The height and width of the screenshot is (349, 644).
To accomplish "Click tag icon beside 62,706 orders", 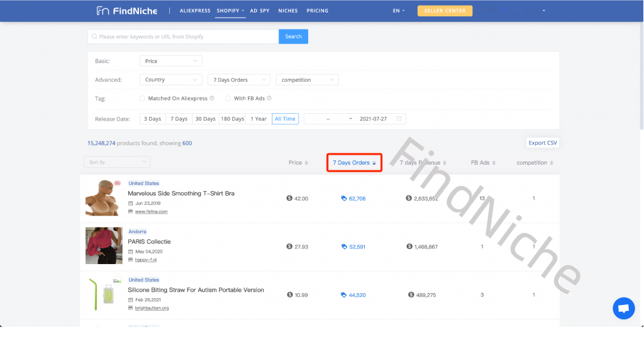I will click(344, 198).
